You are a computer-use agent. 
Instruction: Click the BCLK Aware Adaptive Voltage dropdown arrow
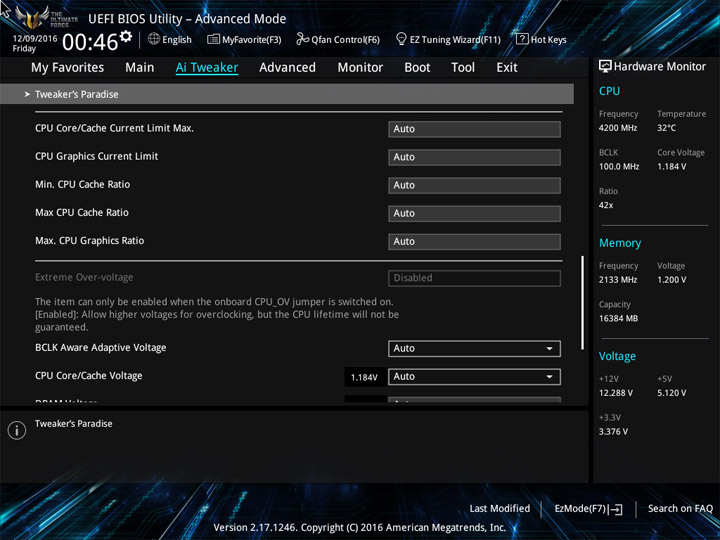(549, 349)
